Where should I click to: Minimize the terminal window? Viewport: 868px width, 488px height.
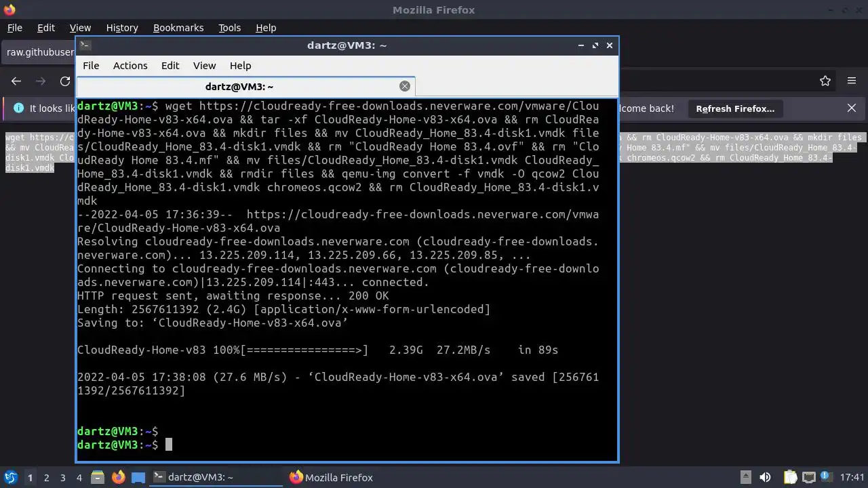tap(581, 45)
